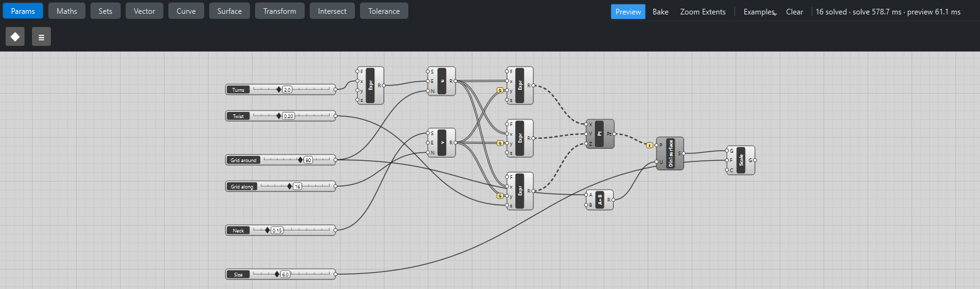Click the G graft badge on bottom Expr node
The width and height of the screenshot is (980, 289).
point(500,196)
